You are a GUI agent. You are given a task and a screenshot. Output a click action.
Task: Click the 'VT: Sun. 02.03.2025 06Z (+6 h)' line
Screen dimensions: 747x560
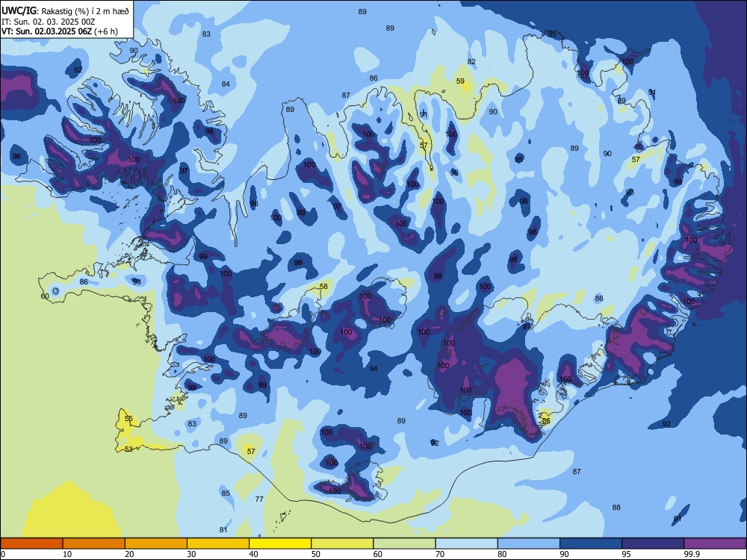60,31
